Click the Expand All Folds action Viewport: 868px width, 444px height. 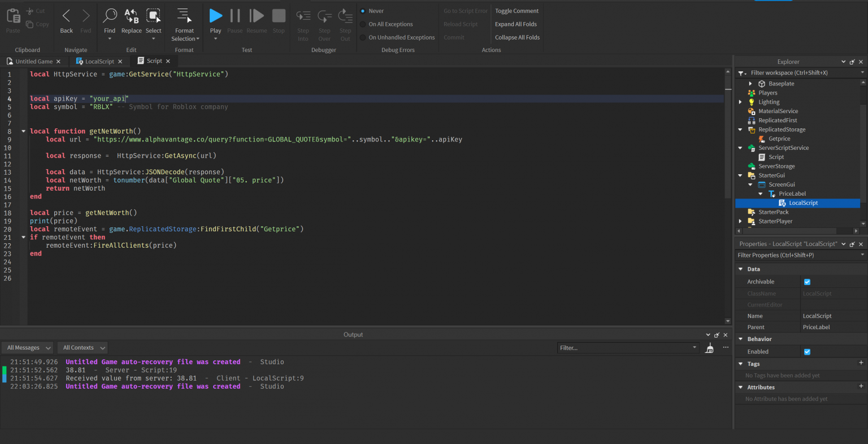click(516, 24)
